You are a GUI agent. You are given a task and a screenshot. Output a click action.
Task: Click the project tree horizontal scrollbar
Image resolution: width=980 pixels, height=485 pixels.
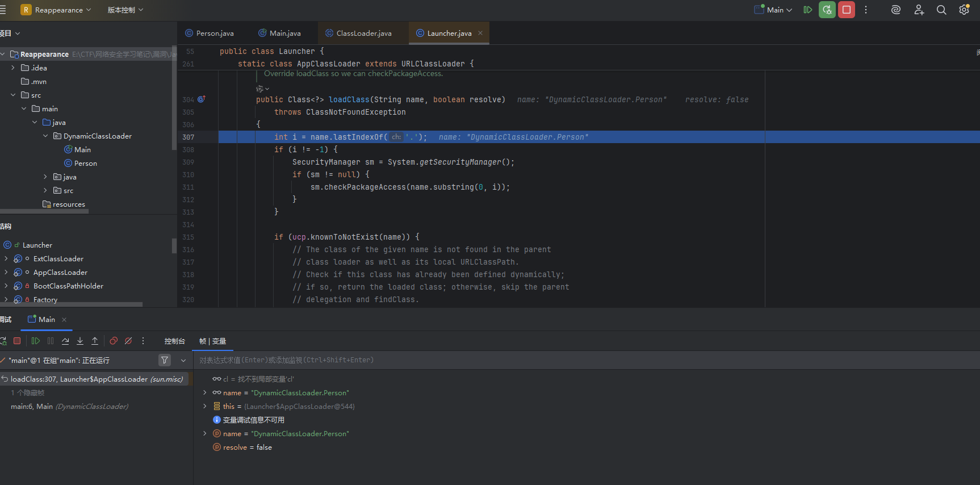(44, 211)
